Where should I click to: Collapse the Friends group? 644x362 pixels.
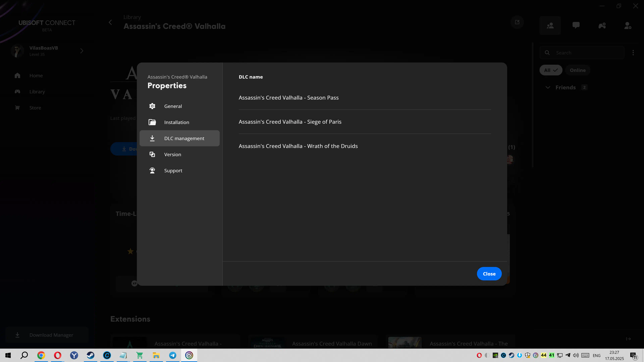tap(548, 87)
